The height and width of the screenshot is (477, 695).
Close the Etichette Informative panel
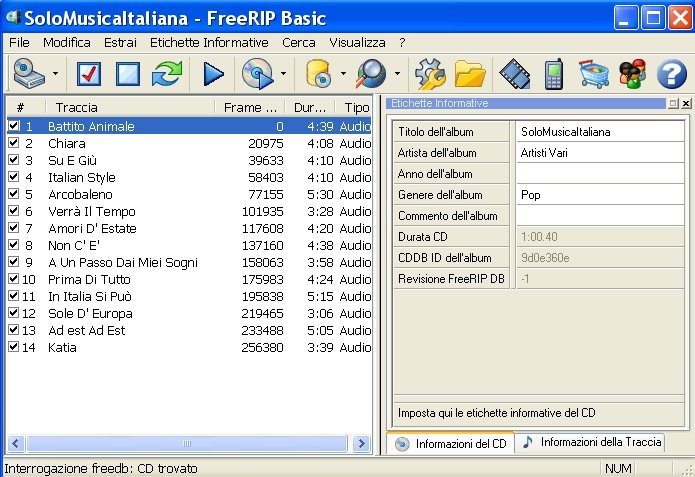(x=686, y=103)
